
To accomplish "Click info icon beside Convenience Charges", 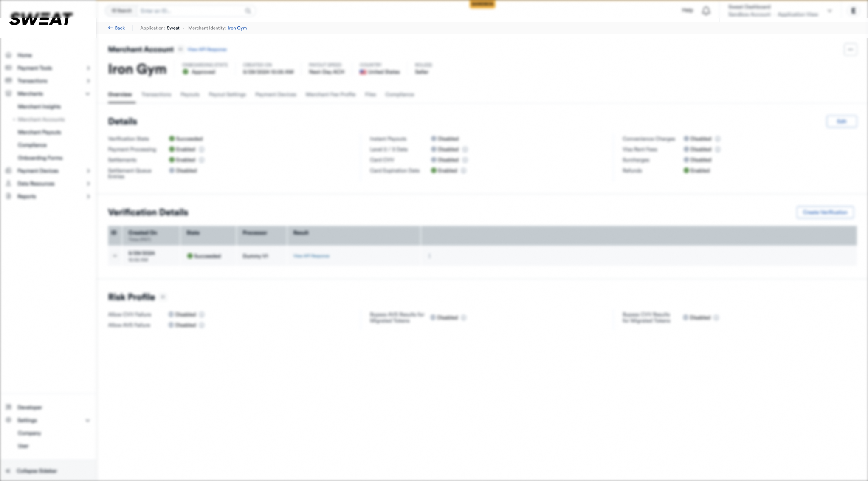I will [x=718, y=139].
